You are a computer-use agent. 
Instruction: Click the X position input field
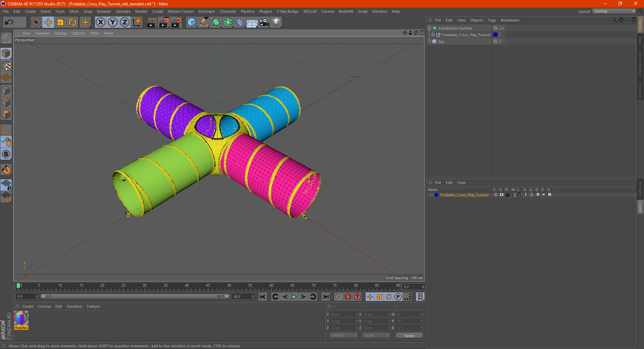point(344,314)
